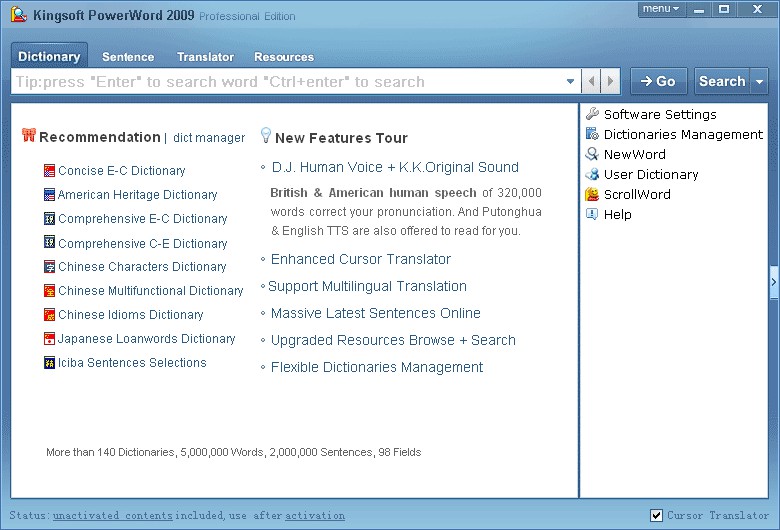The width and height of the screenshot is (780, 530).
Task: Open American Heritage Dictionary link
Action: coord(138,195)
